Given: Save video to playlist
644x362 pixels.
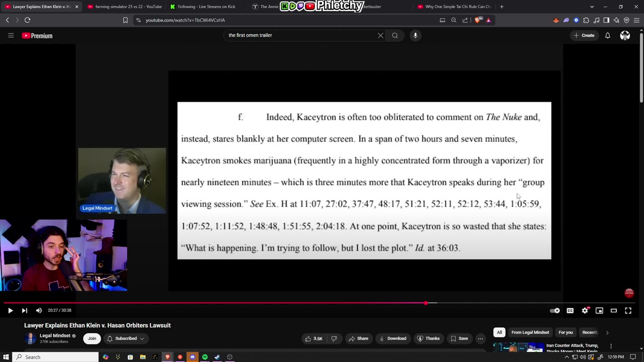Looking at the screenshot, I should [x=459, y=338].
